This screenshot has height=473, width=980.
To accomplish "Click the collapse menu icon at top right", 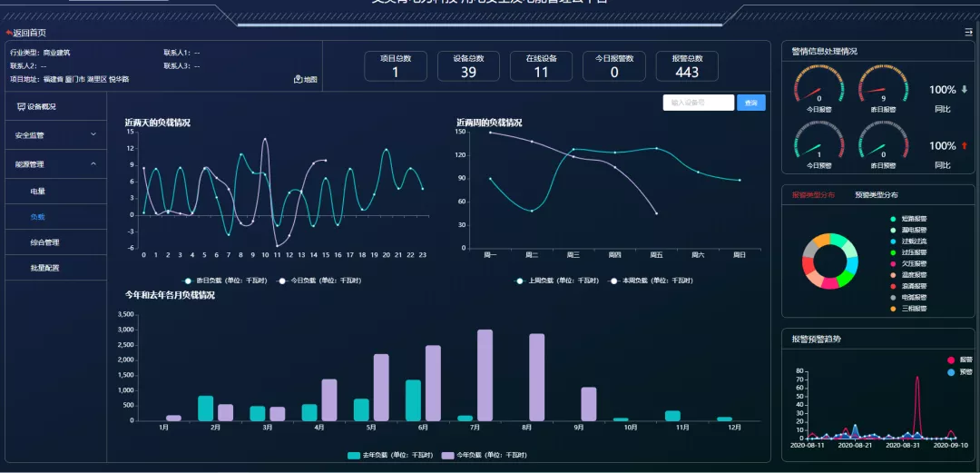I will click(969, 33).
